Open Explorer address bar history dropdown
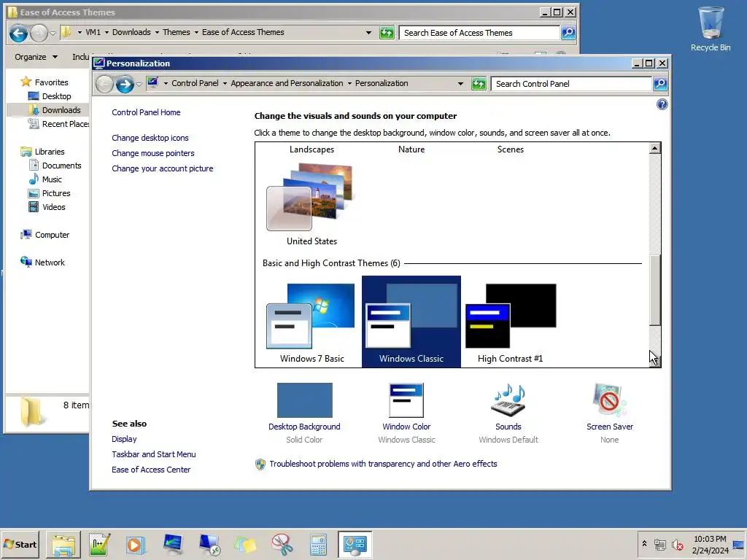Screen dimensions: 747x560 point(368,32)
